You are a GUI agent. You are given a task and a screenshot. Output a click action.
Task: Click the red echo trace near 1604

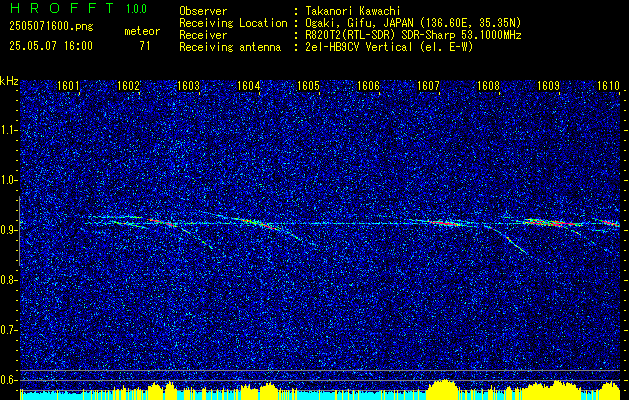tap(261, 224)
